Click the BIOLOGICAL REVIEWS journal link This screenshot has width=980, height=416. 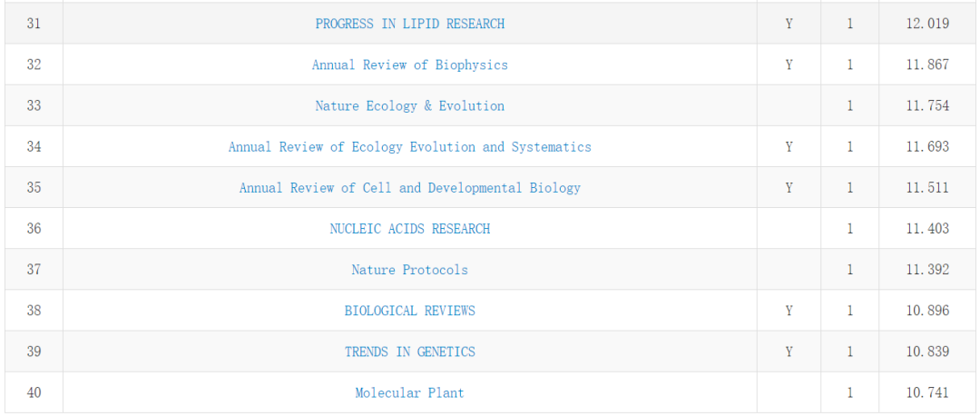click(x=410, y=311)
